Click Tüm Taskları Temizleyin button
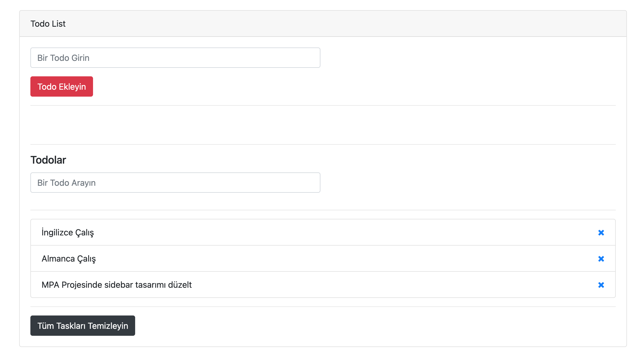 click(x=83, y=326)
